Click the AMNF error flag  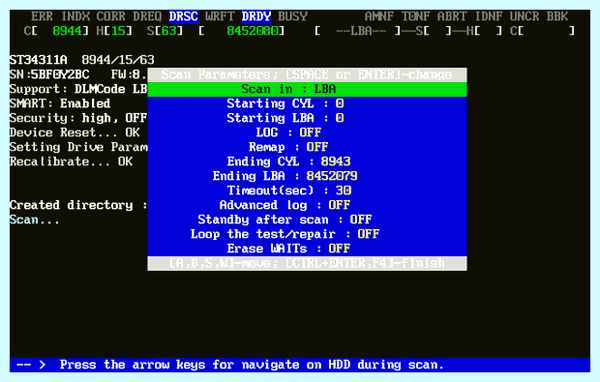tap(379, 17)
